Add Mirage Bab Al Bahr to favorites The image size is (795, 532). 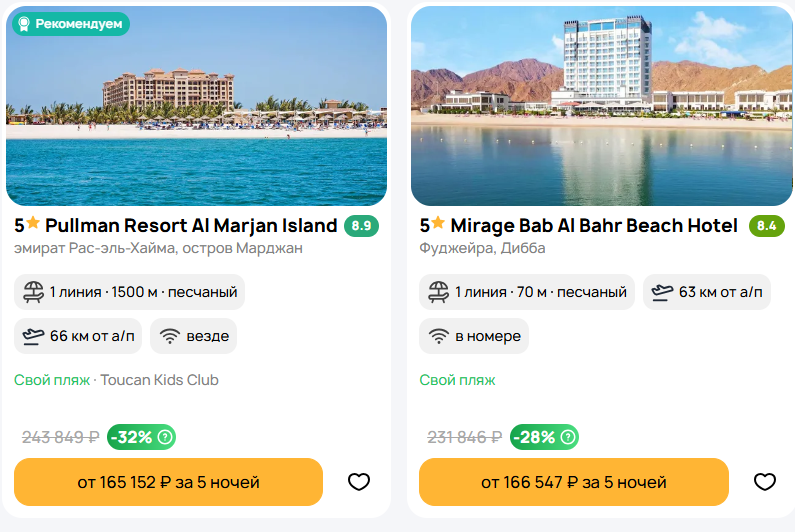click(764, 482)
